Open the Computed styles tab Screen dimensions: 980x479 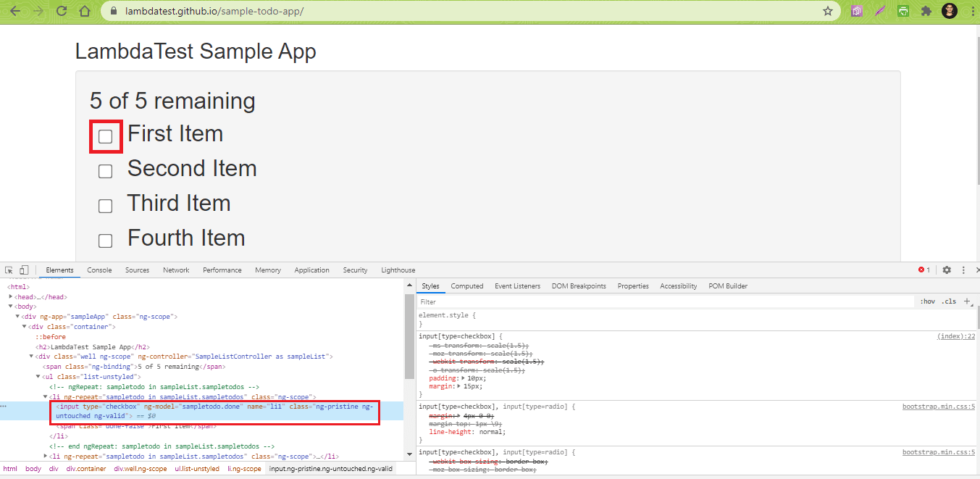tap(466, 286)
